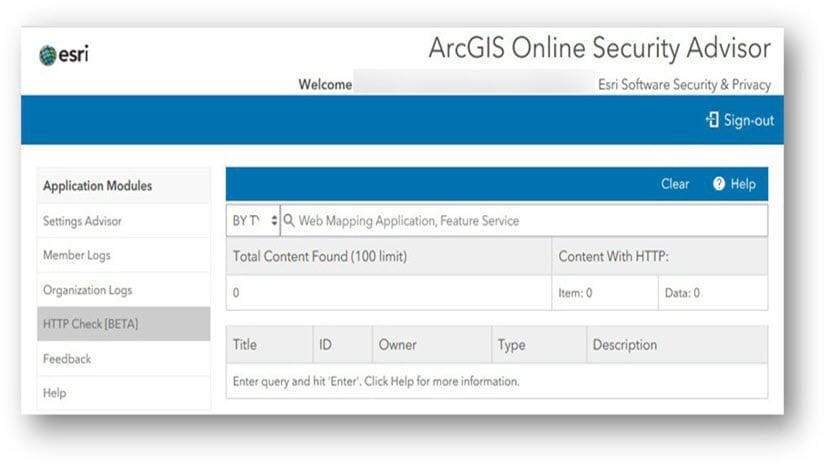Click the search magnifier icon
Image resolution: width=826 pixels, height=465 pixels.
point(289,220)
